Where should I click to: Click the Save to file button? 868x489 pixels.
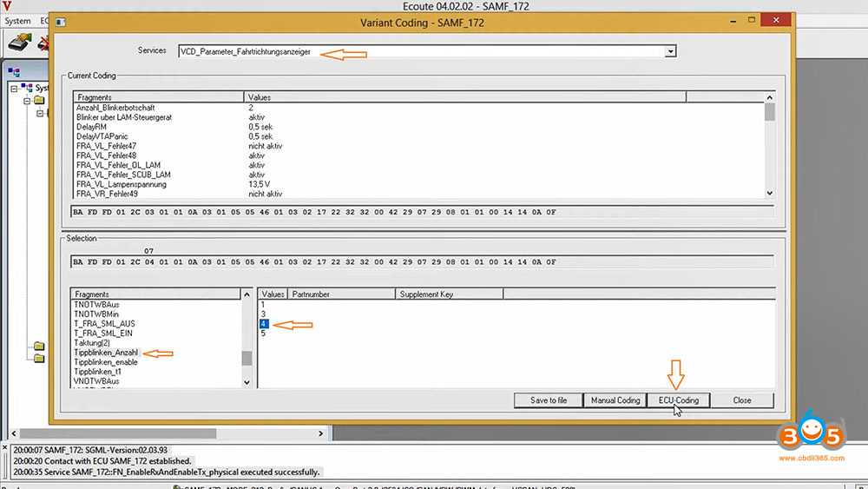549,400
